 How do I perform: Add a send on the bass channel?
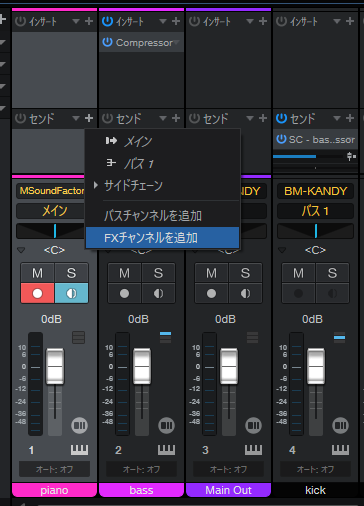point(176,118)
